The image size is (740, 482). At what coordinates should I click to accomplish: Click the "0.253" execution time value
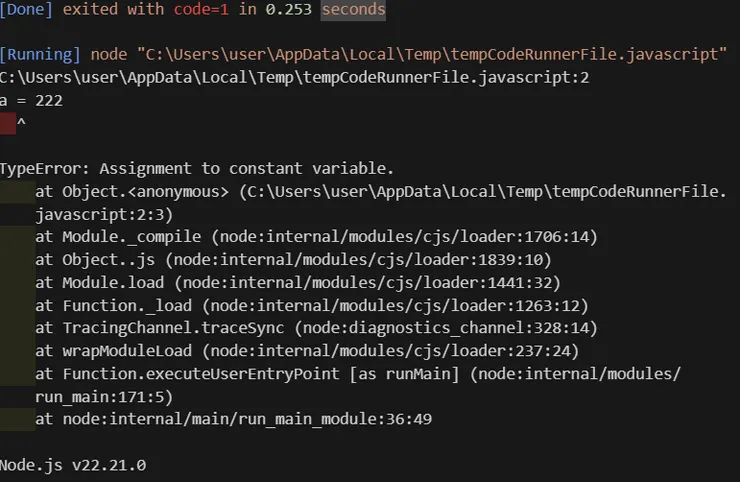point(288,10)
